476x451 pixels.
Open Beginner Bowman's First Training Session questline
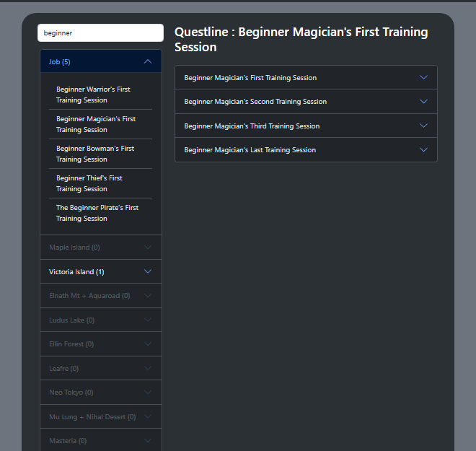click(x=100, y=154)
